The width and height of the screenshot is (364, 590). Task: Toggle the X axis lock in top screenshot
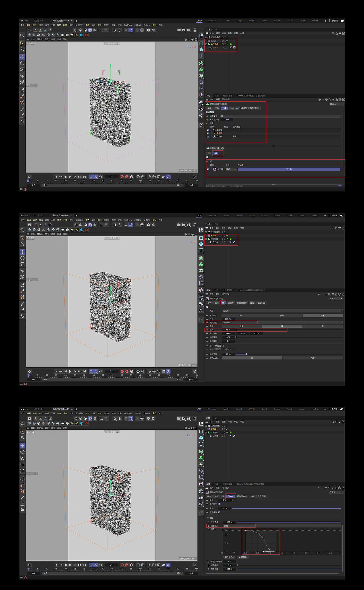point(36,30)
